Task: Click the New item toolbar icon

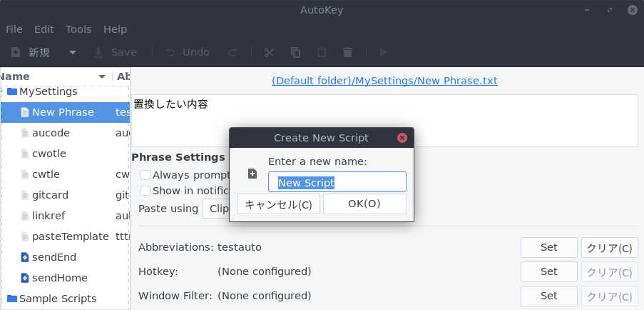Action: 16,52
